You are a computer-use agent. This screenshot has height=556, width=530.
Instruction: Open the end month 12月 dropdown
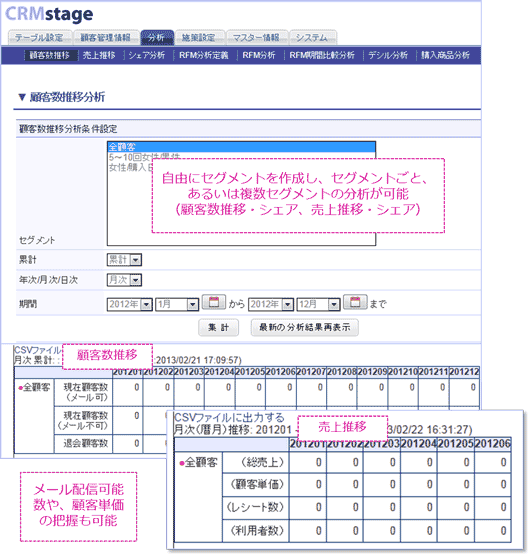point(318,305)
